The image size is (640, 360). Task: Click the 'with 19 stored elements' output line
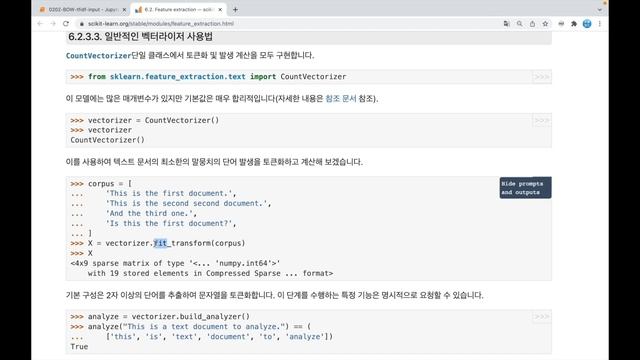(210, 273)
